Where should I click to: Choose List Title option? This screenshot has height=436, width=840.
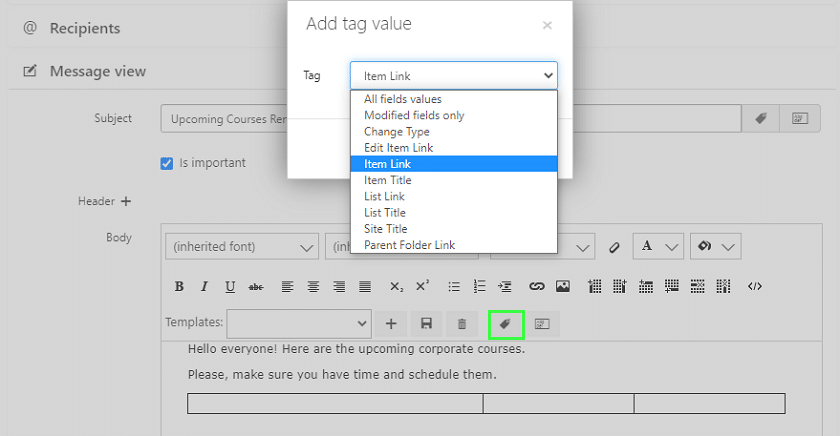[x=454, y=213]
